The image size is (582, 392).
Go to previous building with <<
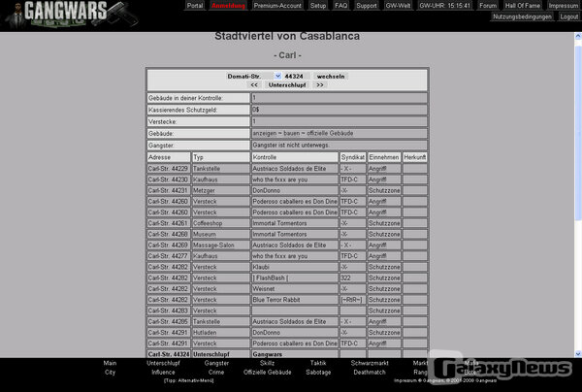coord(254,85)
